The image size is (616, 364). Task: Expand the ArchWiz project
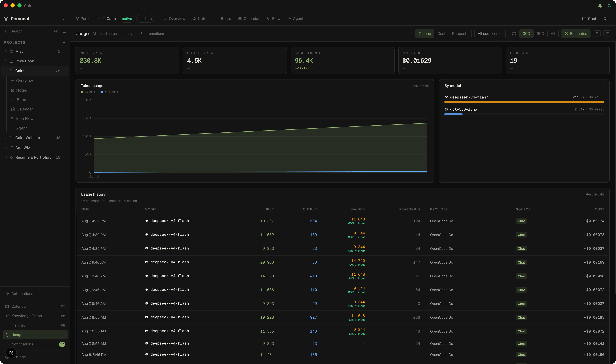[6, 148]
